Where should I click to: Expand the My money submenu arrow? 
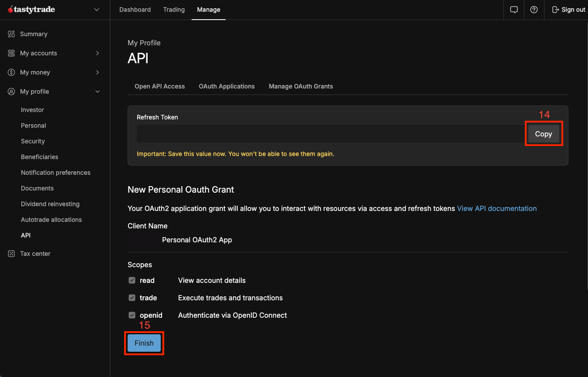98,72
